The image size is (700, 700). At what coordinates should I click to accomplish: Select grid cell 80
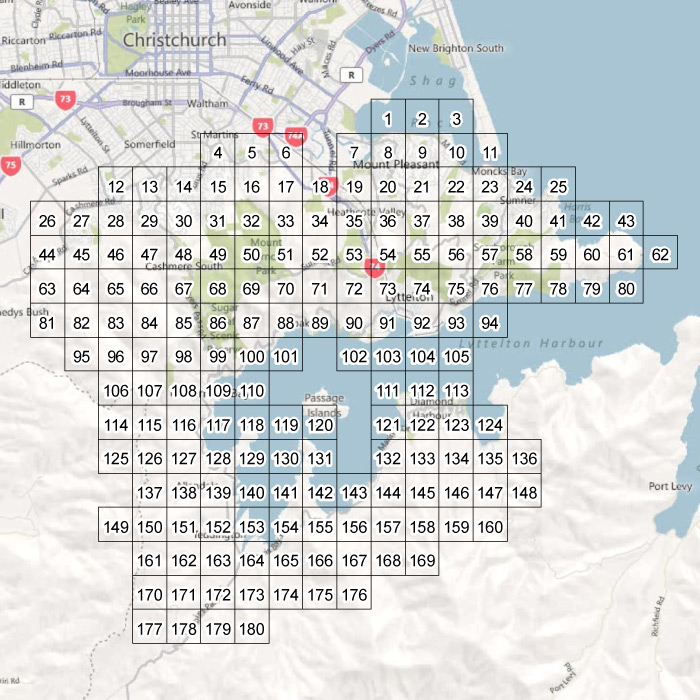[x=626, y=287]
